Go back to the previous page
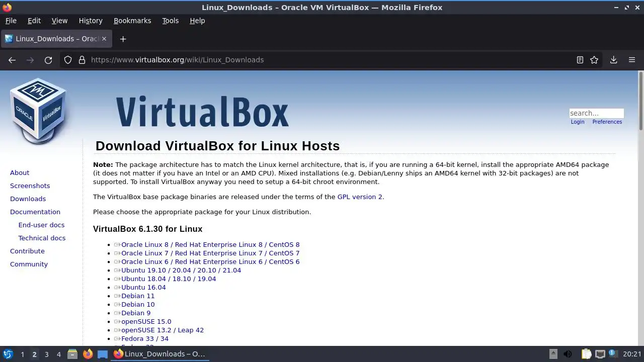The width and height of the screenshot is (644, 362). tap(12, 60)
